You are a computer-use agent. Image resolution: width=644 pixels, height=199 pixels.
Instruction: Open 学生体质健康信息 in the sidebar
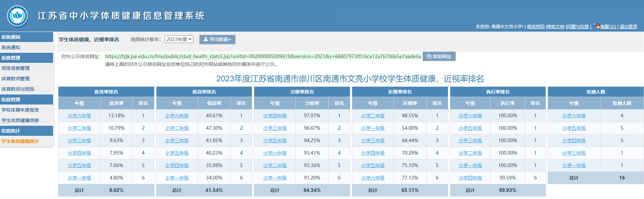(x=27, y=120)
